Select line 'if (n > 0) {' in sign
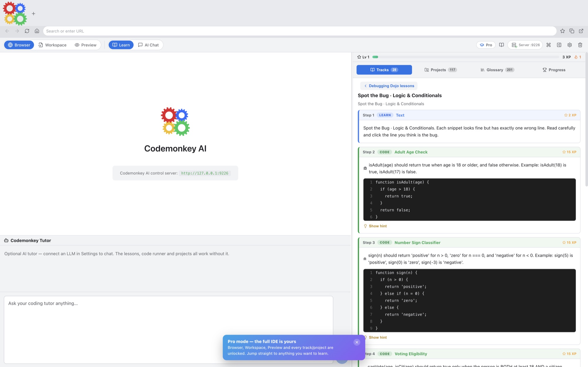The height and width of the screenshot is (367, 588). pos(469,280)
